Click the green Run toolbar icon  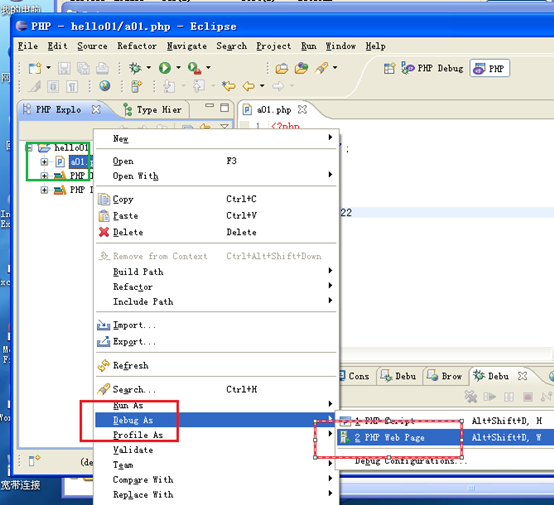165,68
